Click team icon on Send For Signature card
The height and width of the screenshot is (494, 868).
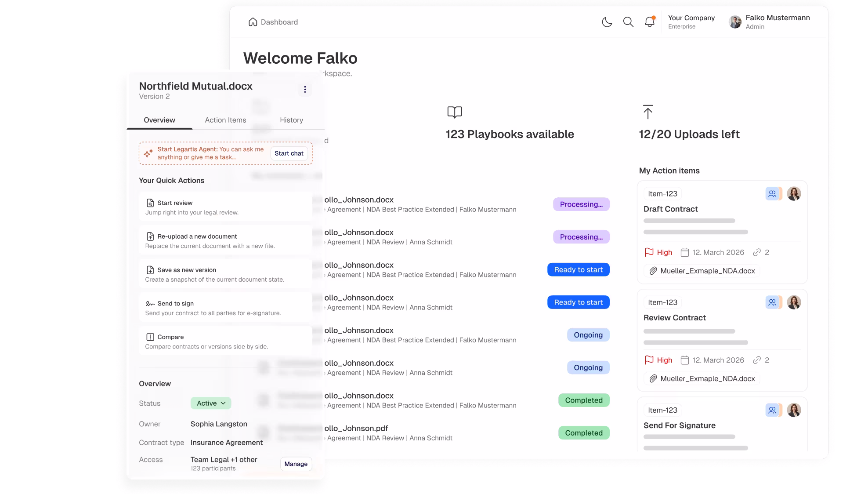(x=772, y=410)
